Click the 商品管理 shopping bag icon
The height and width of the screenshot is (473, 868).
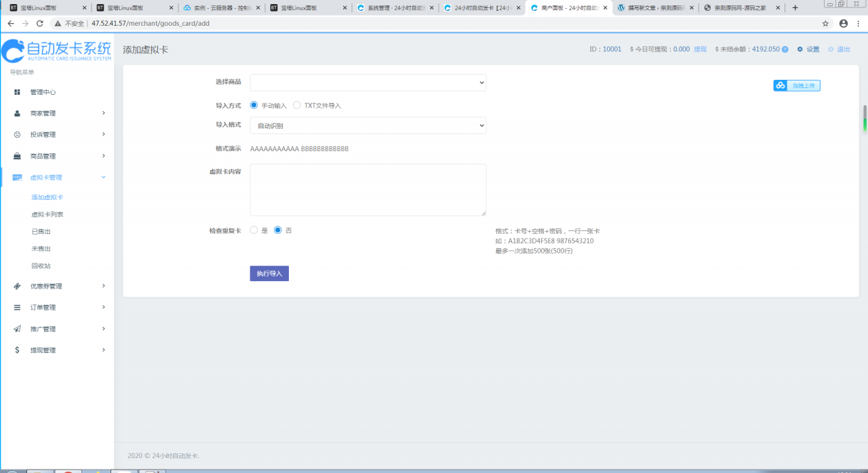17,156
